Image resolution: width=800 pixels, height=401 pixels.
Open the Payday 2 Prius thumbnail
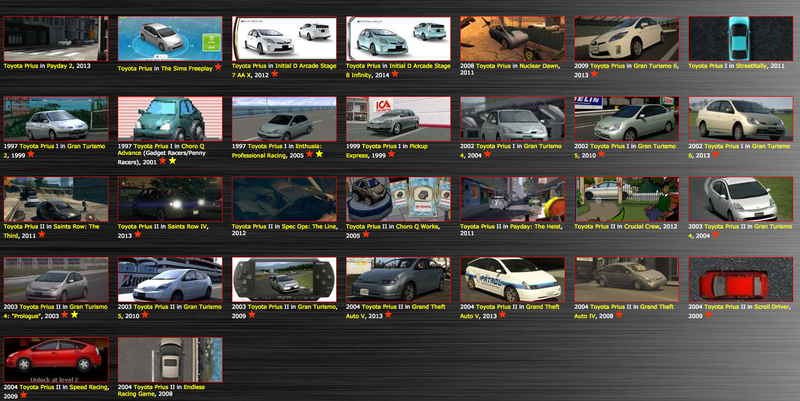(x=56, y=39)
